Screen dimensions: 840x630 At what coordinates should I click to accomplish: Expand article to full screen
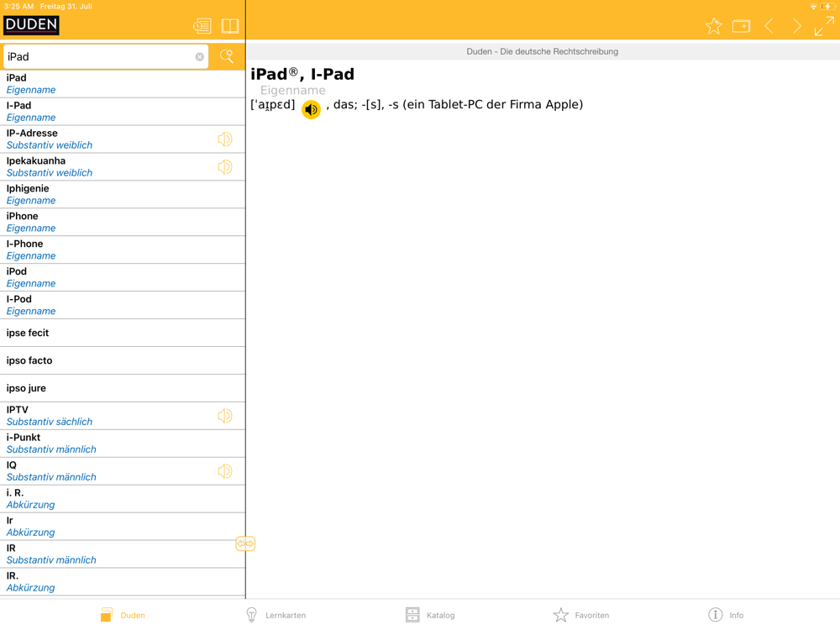(824, 26)
